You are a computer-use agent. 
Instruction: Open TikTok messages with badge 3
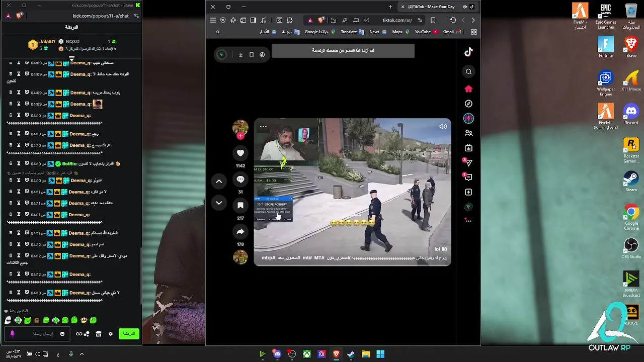click(x=468, y=162)
